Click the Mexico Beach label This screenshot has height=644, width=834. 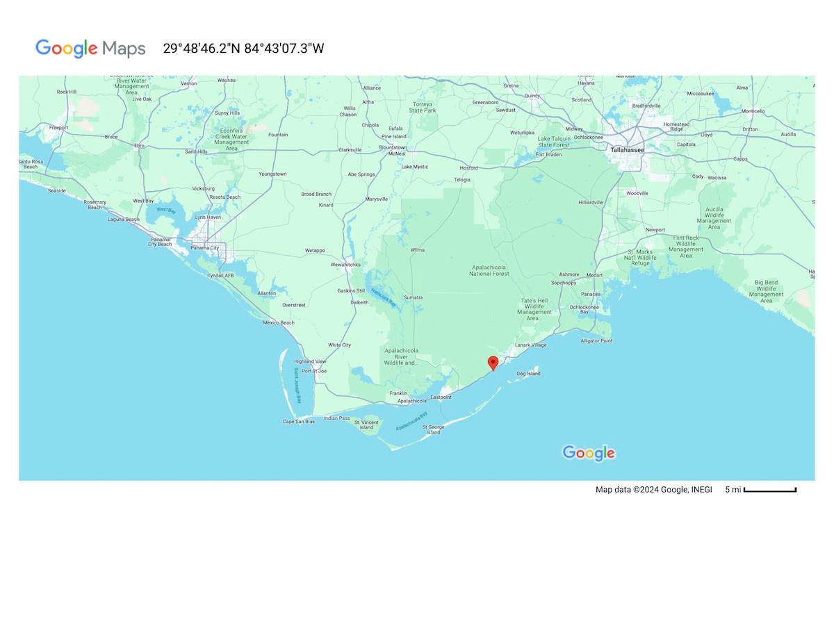(x=277, y=322)
